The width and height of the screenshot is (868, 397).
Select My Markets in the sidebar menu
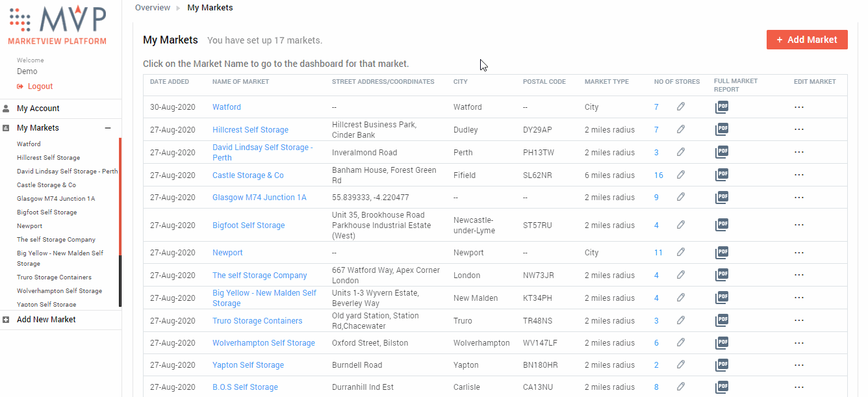coord(38,128)
